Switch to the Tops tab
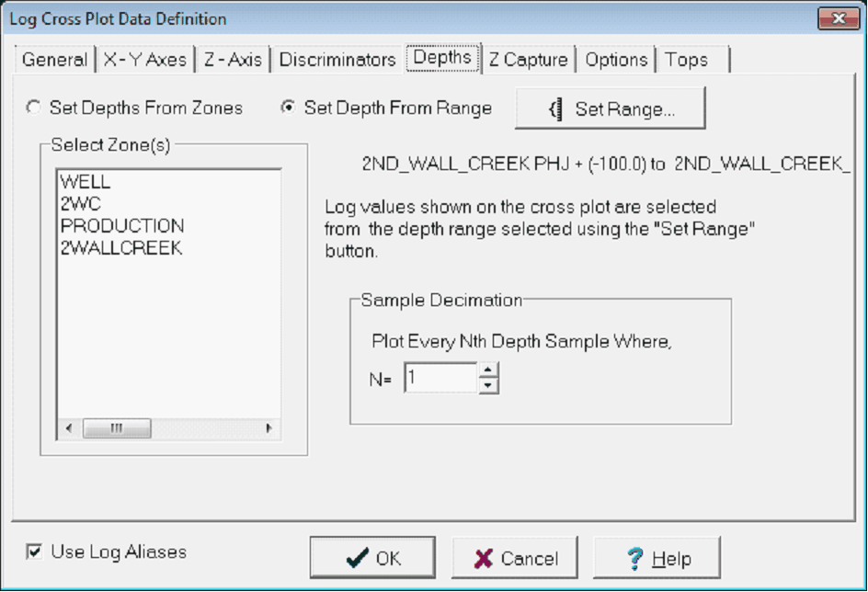The height and width of the screenshot is (592, 868). click(x=688, y=60)
